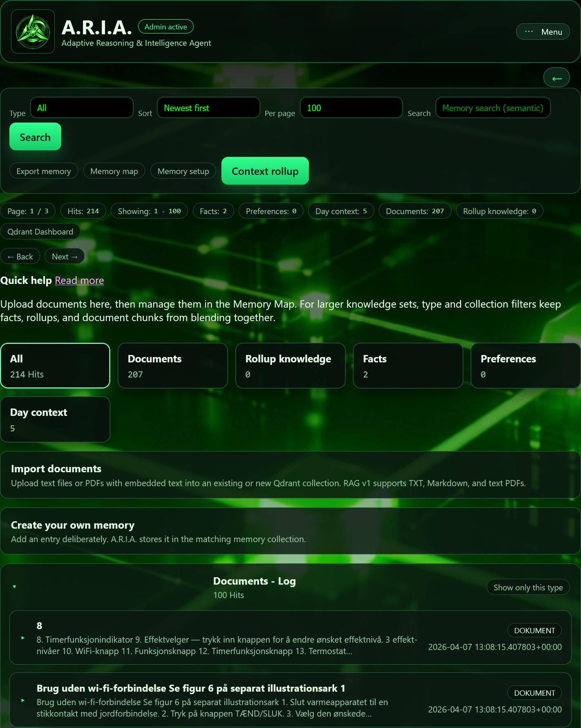Select the Facts filter tab
Screen dimensions: 581x728
408,366
